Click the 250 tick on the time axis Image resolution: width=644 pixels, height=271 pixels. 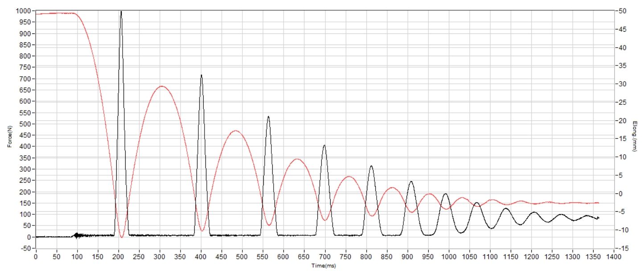[139, 257]
